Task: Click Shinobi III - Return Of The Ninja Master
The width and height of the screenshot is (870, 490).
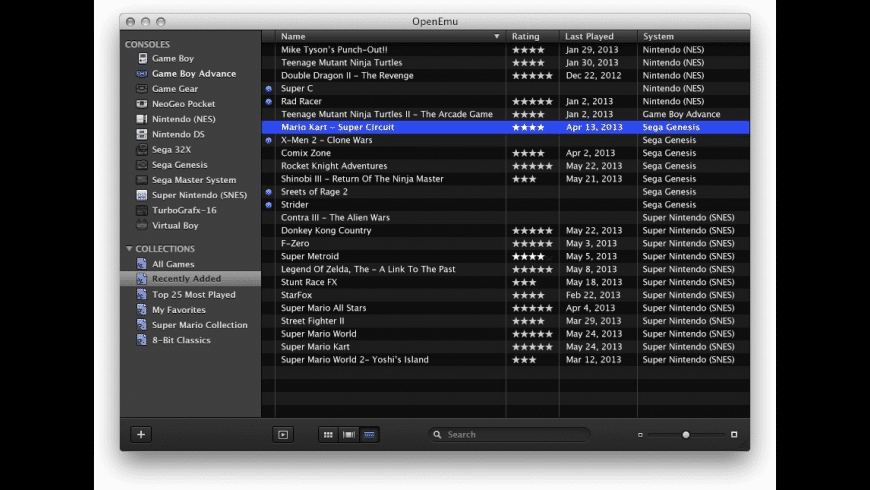Action: tap(362, 179)
